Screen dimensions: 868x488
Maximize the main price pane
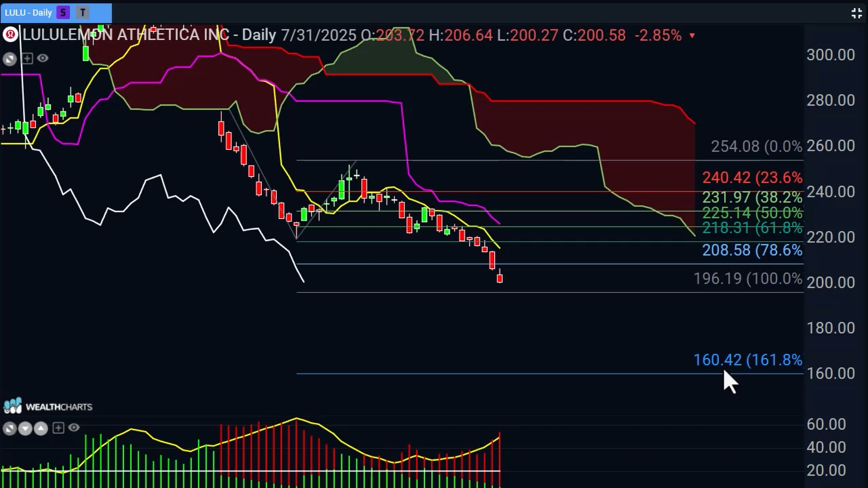pyautogui.click(x=9, y=59)
